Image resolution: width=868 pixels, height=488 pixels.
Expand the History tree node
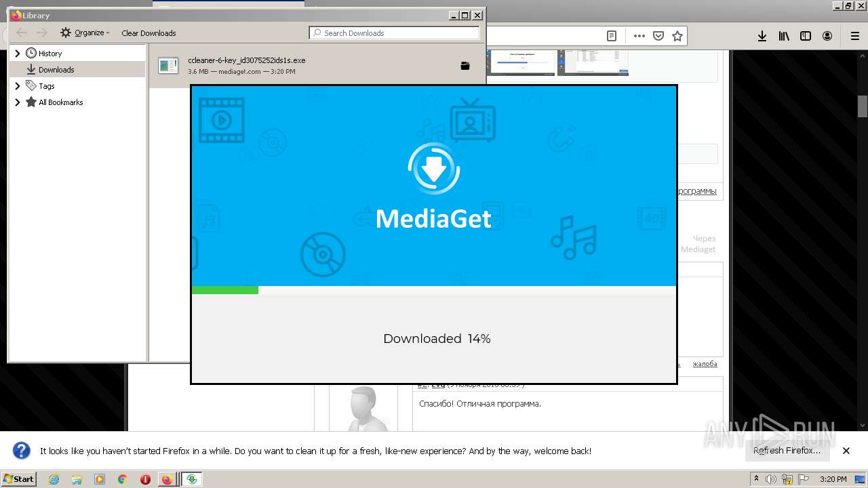[x=18, y=53]
